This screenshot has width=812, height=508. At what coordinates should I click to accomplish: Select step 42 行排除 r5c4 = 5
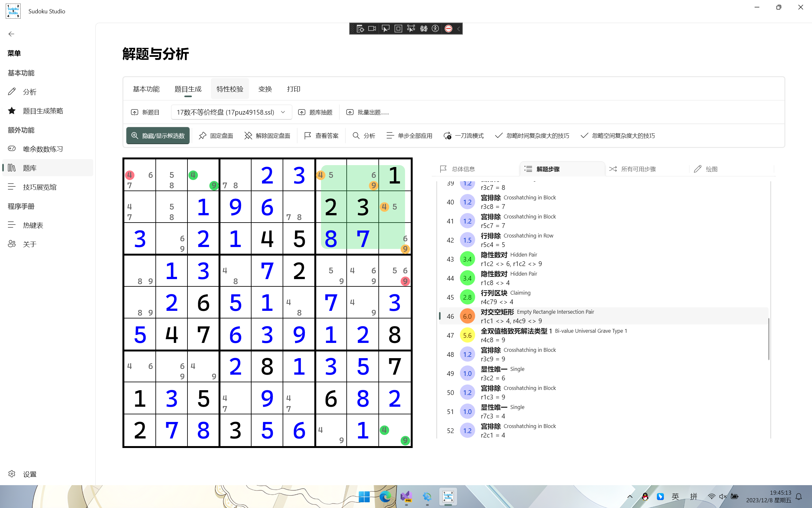tap(603, 240)
